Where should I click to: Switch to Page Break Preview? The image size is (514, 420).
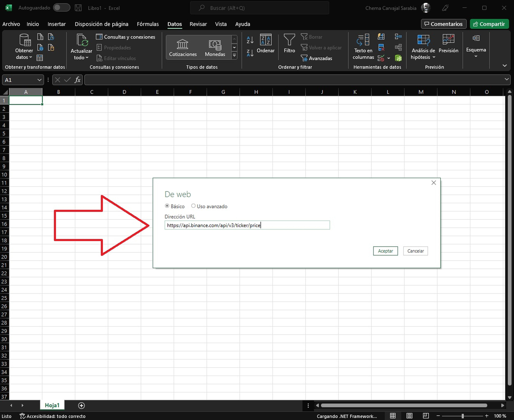426,416
